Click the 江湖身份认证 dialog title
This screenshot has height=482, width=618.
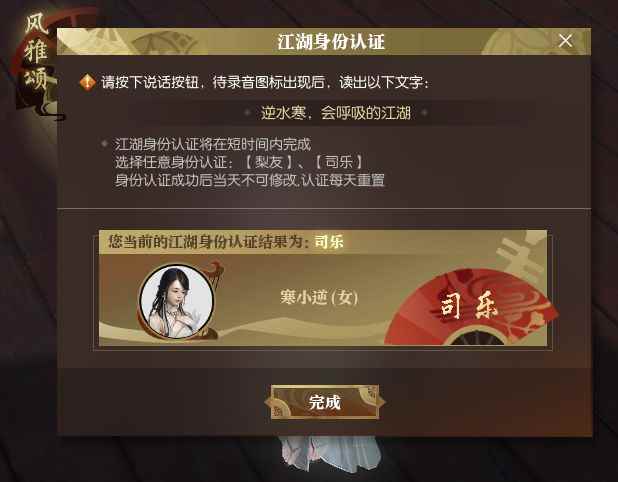coord(330,41)
